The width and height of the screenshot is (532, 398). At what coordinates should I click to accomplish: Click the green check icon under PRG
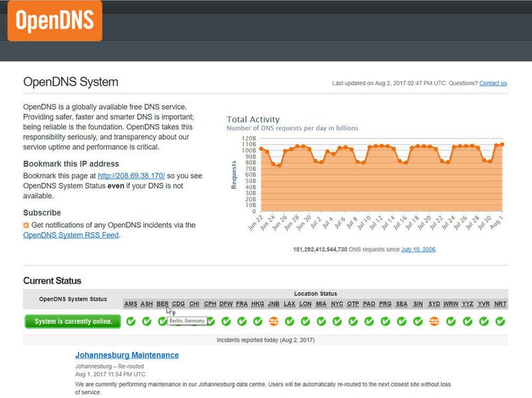coord(385,321)
